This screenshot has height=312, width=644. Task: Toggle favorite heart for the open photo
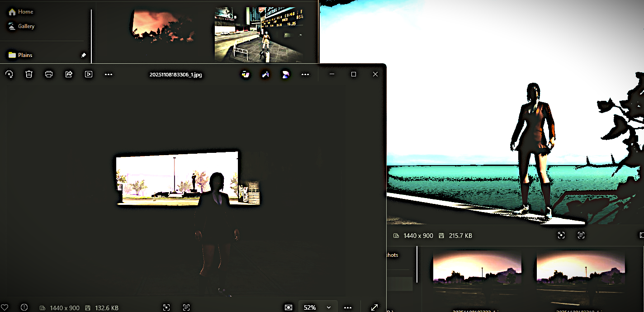tap(5, 307)
